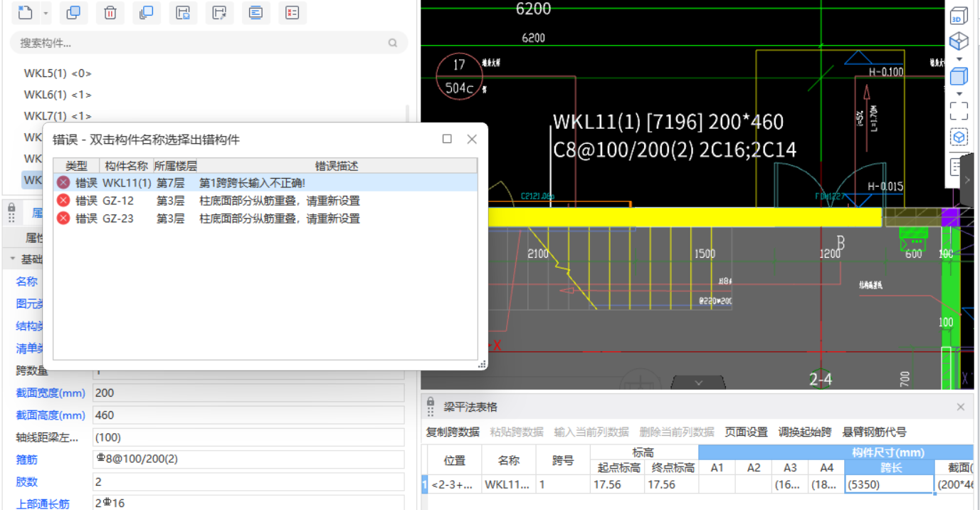Screen dimensions: 980x510
Task: Select the save-selection toolbar icon
Action: pos(183,13)
